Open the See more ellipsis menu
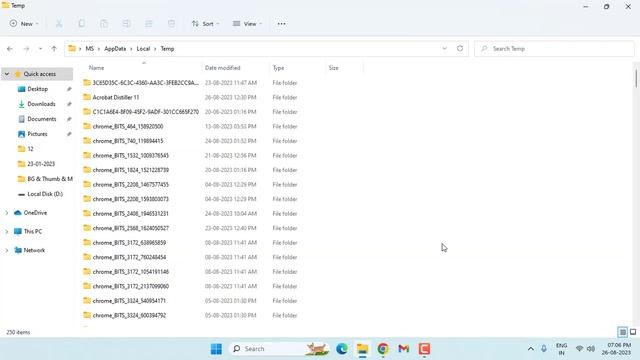The width and height of the screenshot is (640, 360). (282, 24)
